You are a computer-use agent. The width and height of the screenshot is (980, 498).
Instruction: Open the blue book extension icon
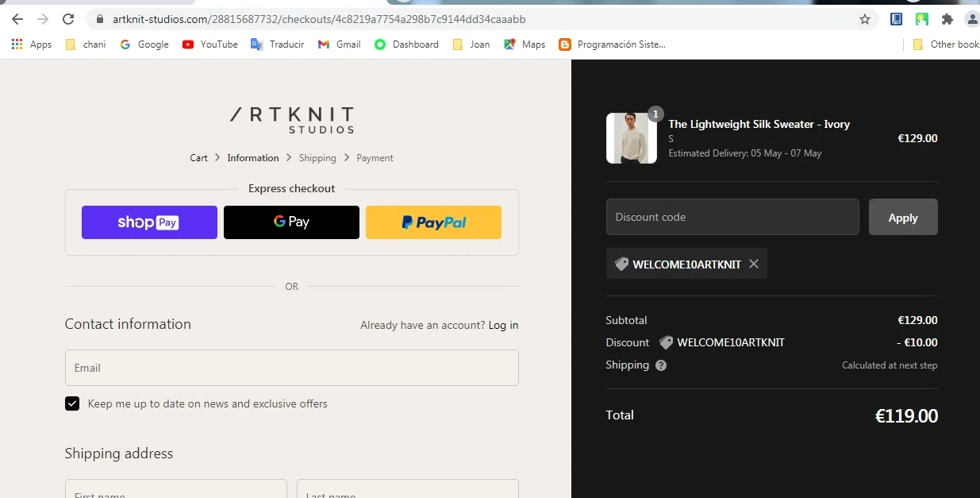coord(897,19)
